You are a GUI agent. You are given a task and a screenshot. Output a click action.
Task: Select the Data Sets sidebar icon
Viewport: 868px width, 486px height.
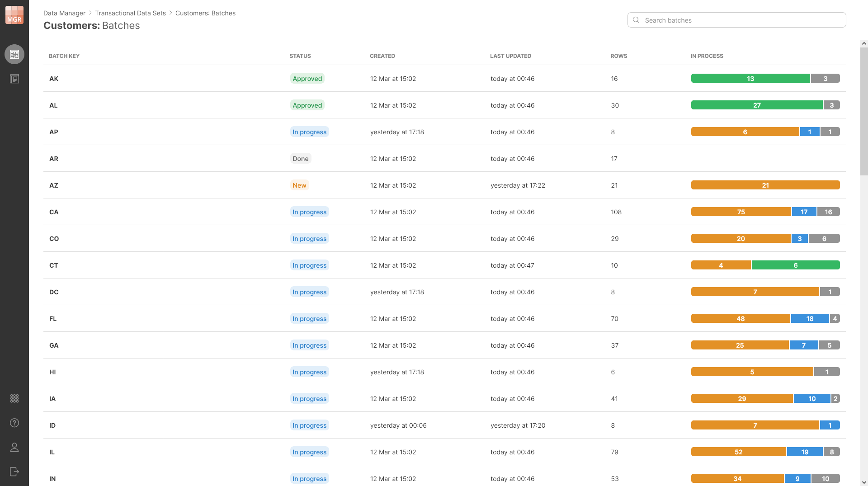(14, 54)
